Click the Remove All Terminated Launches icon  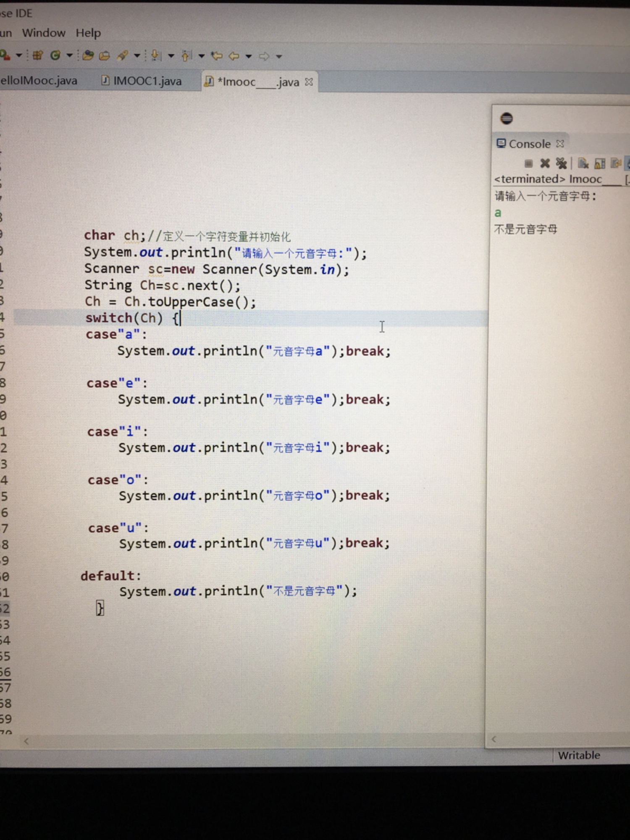(561, 163)
